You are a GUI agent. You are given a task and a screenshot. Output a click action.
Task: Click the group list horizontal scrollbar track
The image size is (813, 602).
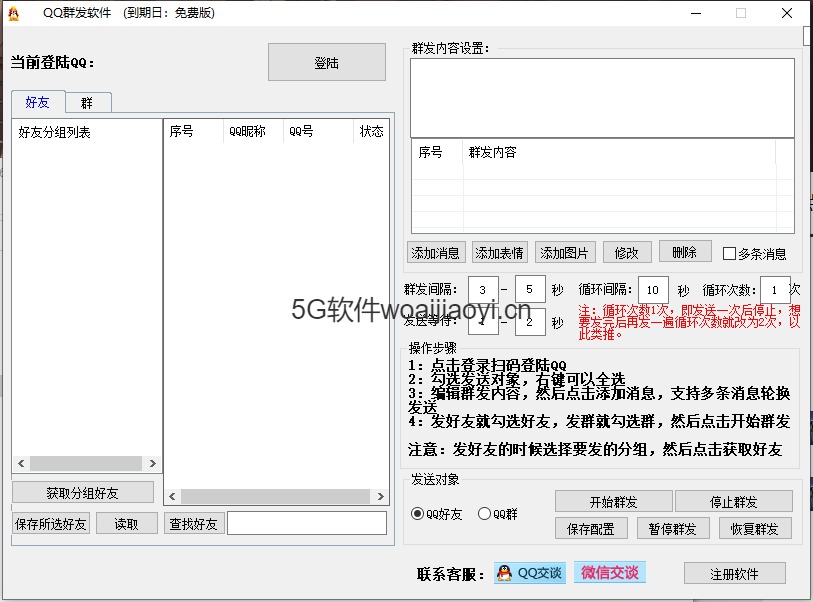coord(86,463)
